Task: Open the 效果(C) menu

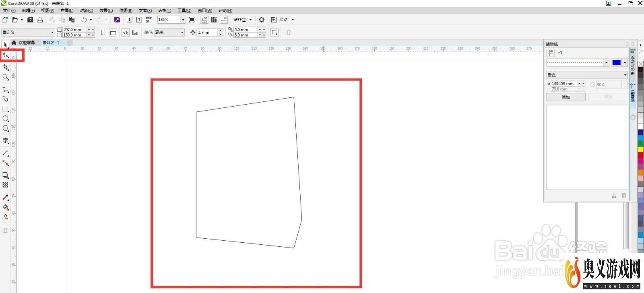Action: coord(106,10)
